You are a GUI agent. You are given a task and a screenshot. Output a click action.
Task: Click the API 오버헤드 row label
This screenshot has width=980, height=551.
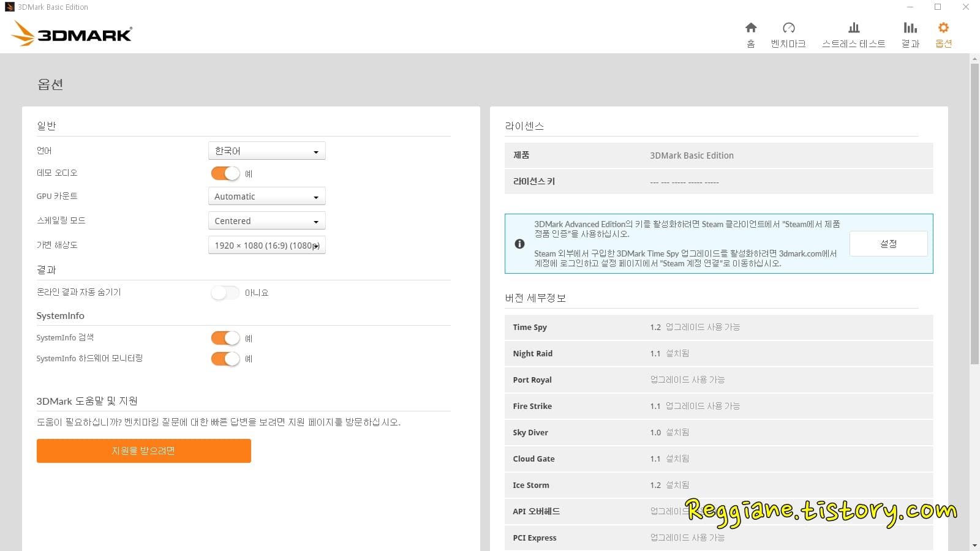pyautogui.click(x=537, y=512)
